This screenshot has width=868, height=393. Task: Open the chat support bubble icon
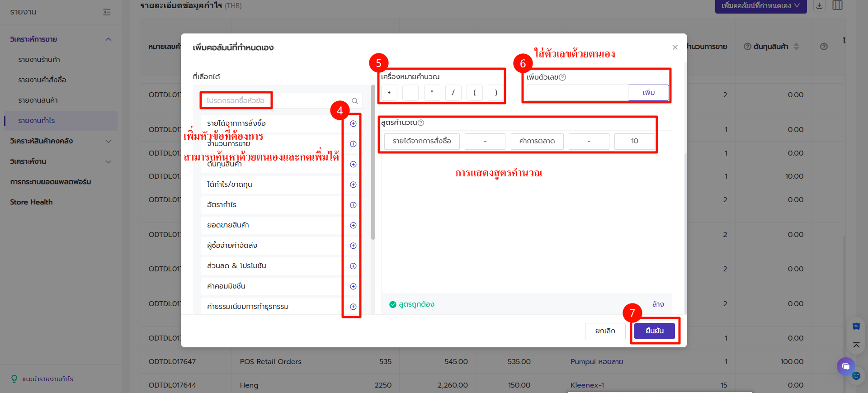[845, 366]
